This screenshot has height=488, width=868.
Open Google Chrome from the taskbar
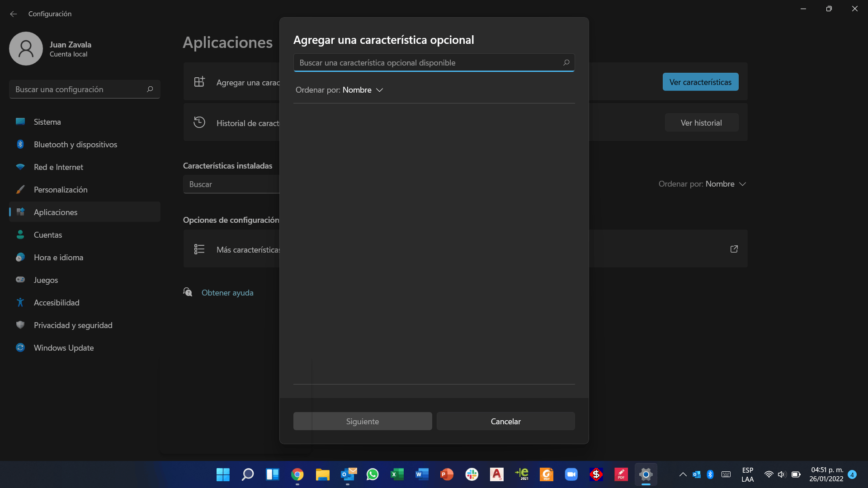[297, 474]
